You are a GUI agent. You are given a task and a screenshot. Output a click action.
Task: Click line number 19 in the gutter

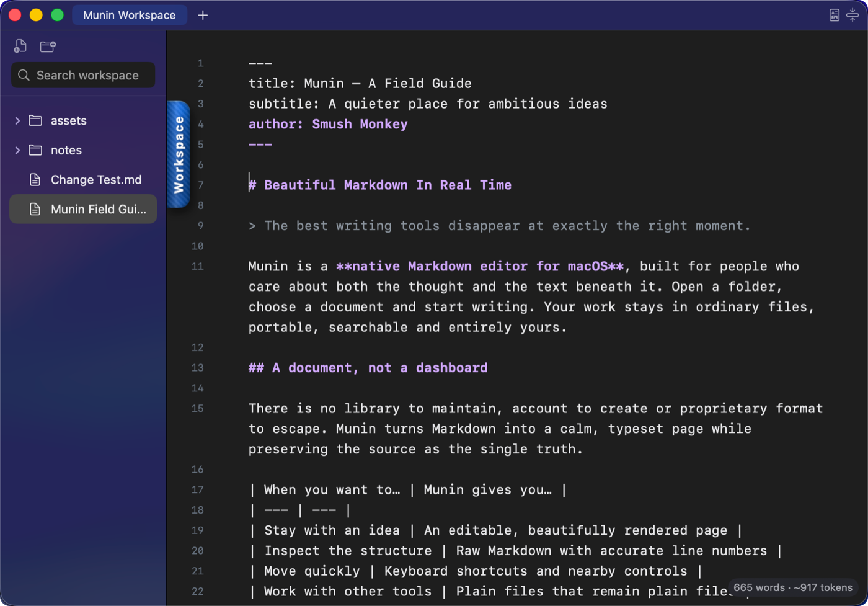click(x=197, y=530)
